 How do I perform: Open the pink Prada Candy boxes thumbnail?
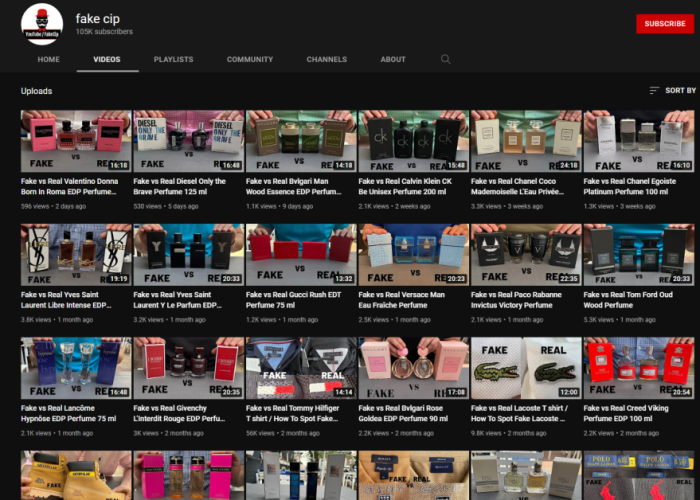[x=189, y=475]
